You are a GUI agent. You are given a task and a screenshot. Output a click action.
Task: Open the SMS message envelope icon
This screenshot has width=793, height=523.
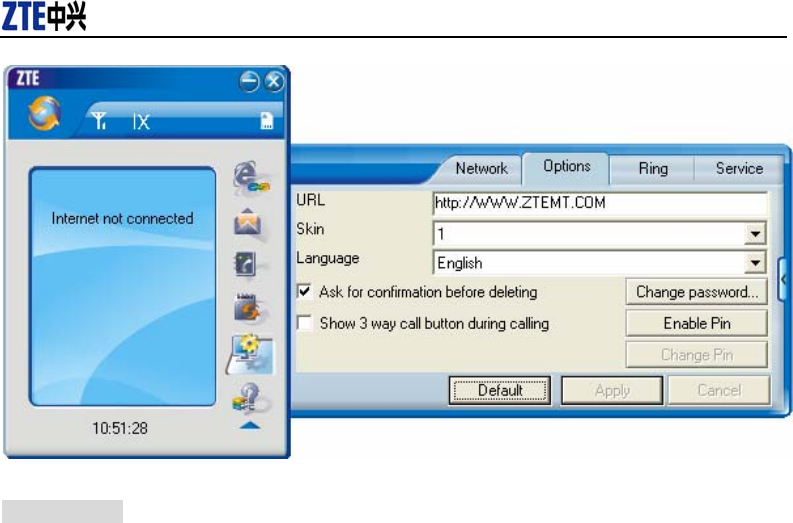coord(248,223)
